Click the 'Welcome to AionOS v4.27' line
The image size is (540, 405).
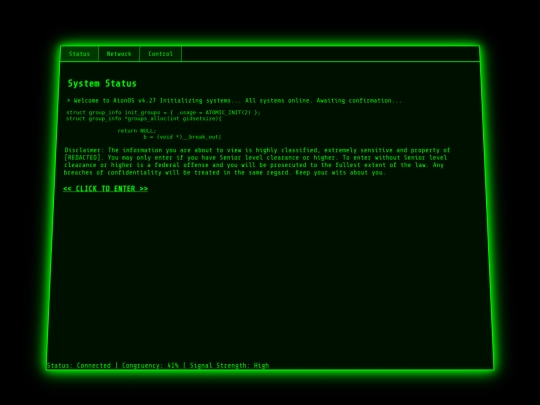[234, 101]
